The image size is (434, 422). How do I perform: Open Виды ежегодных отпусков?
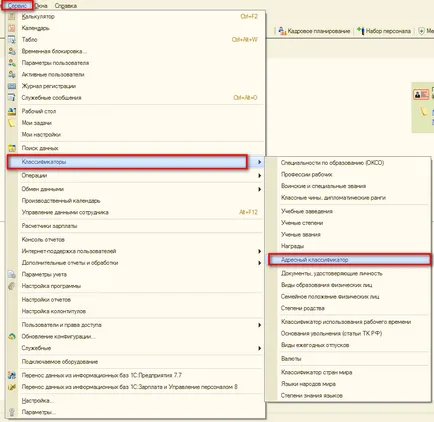pyautogui.click(x=315, y=345)
